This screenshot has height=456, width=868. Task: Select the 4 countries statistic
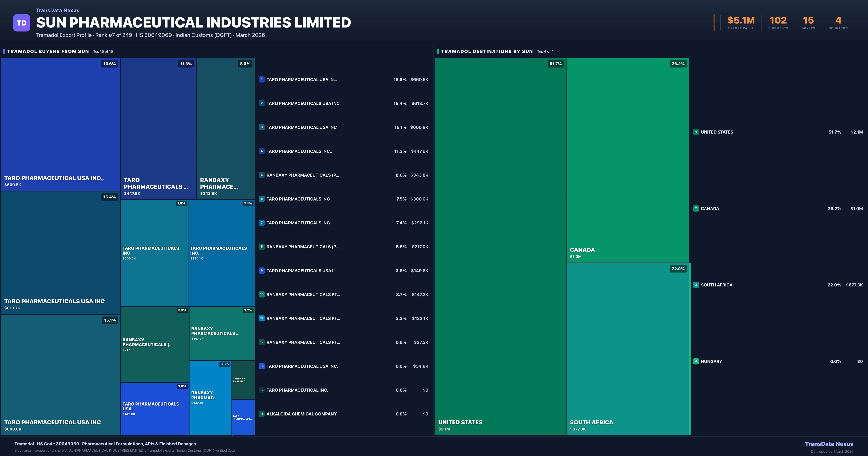point(838,20)
